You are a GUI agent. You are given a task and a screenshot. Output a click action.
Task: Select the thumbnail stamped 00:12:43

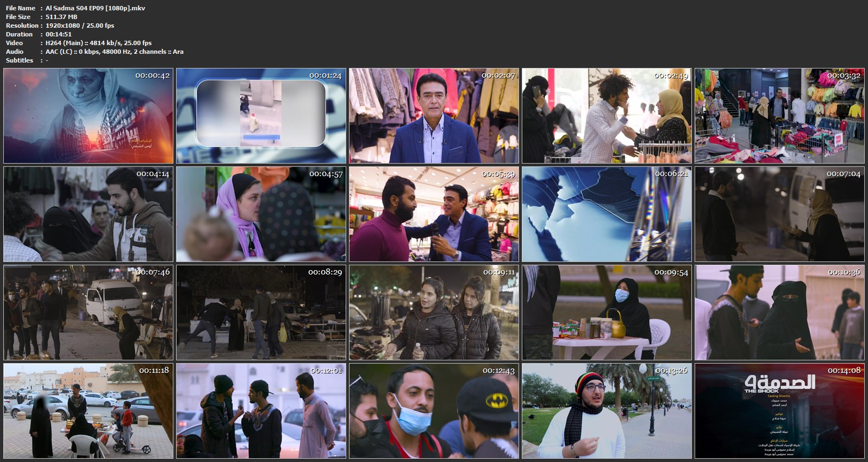pyautogui.click(x=434, y=411)
